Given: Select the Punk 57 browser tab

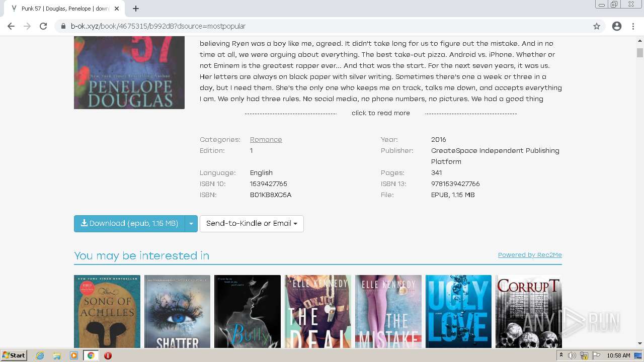Looking at the screenshot, I should tap(64, 9).
